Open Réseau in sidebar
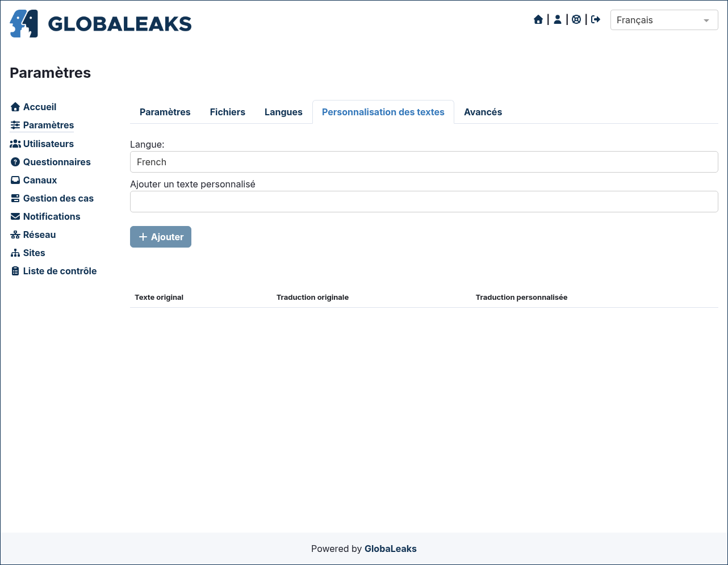The width and height of the screenshot is (728, 565). [39, 235]
